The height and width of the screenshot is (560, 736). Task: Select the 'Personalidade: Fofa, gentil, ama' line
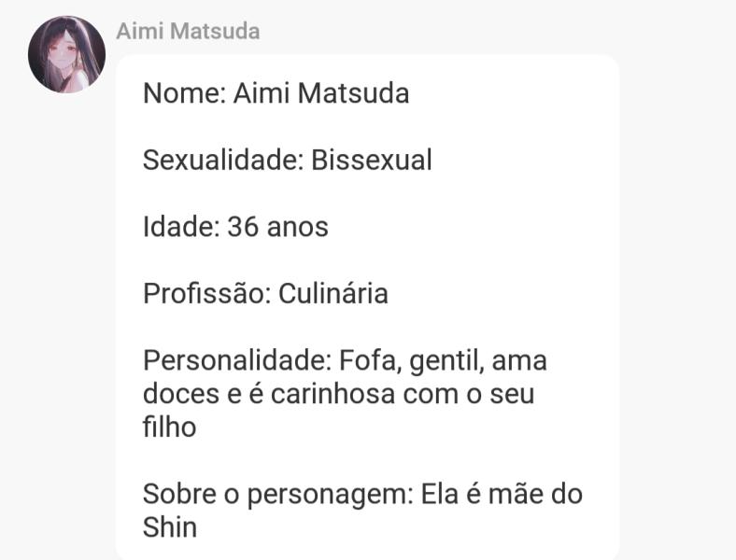tap(345, 360)
